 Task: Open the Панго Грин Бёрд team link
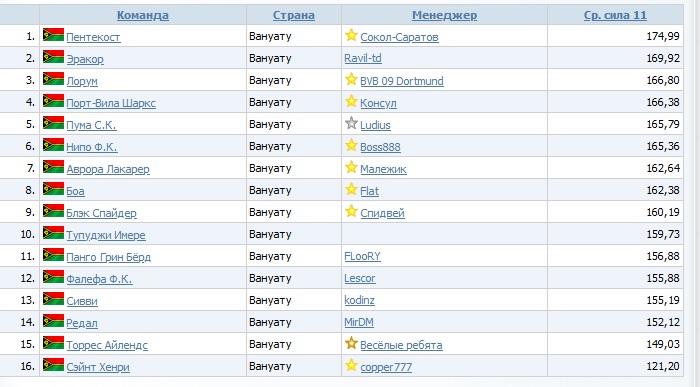click(108, 257)
